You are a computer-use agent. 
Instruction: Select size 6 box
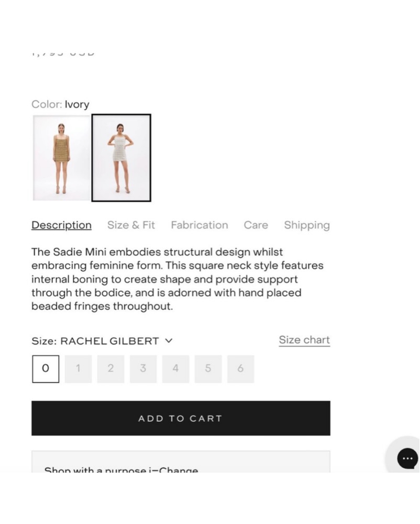pyautogui.click(x=240, y=368)
